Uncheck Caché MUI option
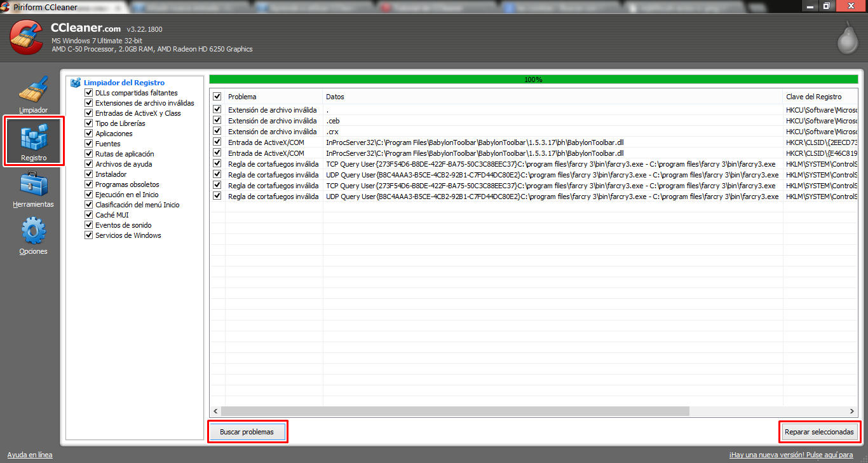Image resolution: width=868 pixels, height=463 pixels. point(89,215)
